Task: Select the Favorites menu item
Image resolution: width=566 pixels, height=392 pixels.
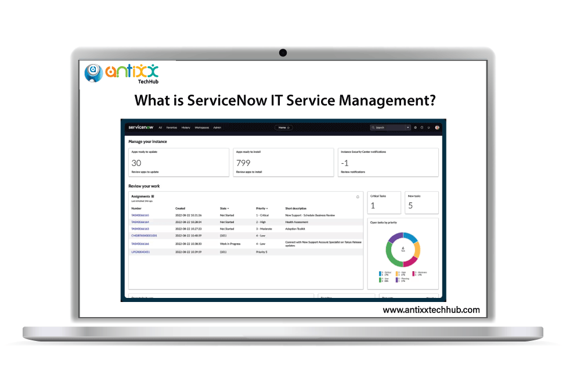Action: point(172,127)
